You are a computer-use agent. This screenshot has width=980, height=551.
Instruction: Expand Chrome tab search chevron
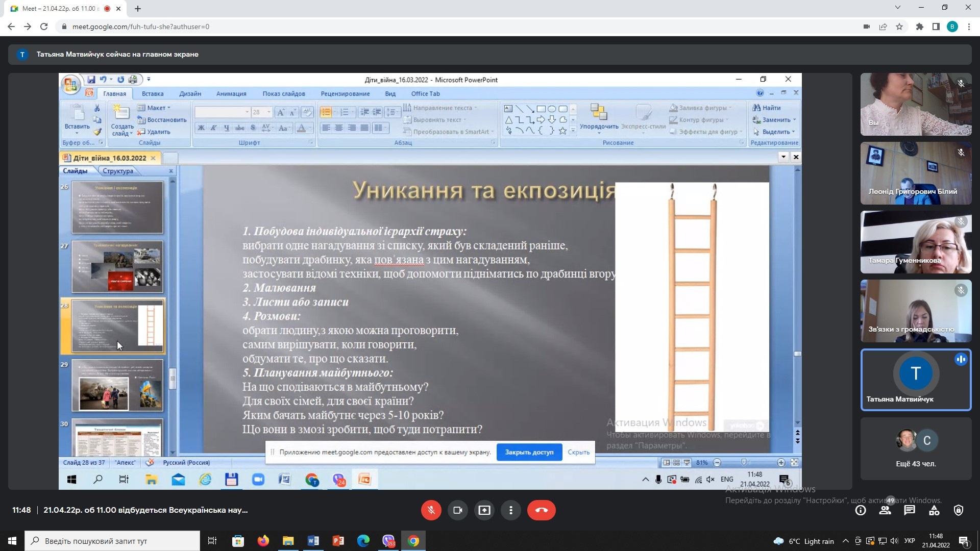click(x=897, y=8)
